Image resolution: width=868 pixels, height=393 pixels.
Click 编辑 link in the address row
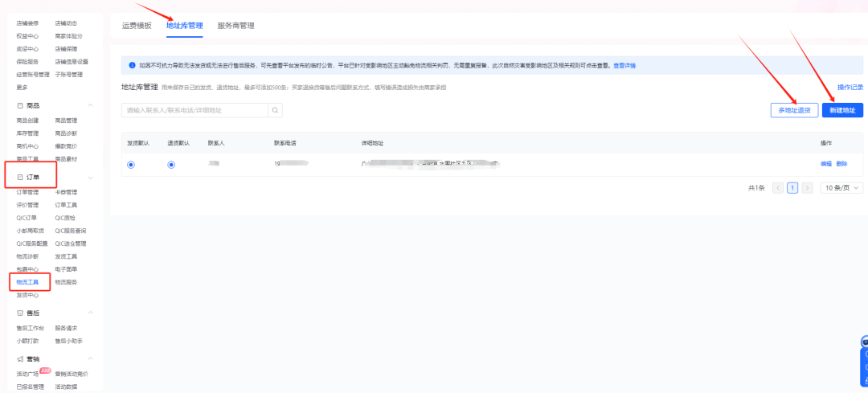825,164
